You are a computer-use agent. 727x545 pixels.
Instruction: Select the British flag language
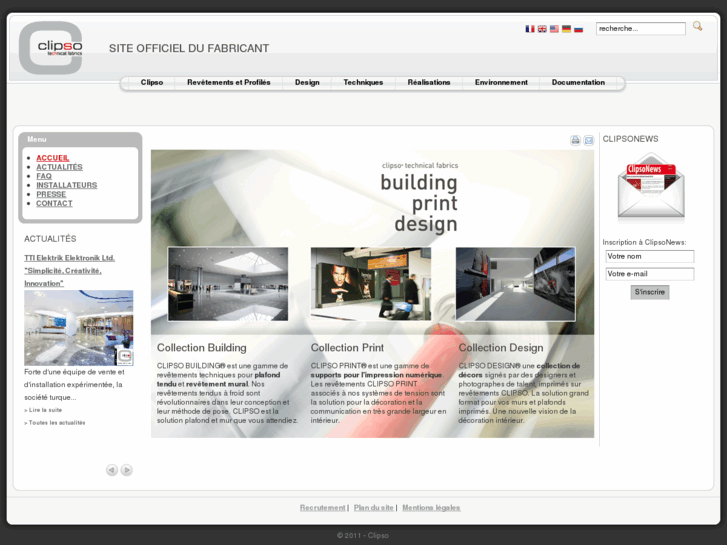pos(542,29)
